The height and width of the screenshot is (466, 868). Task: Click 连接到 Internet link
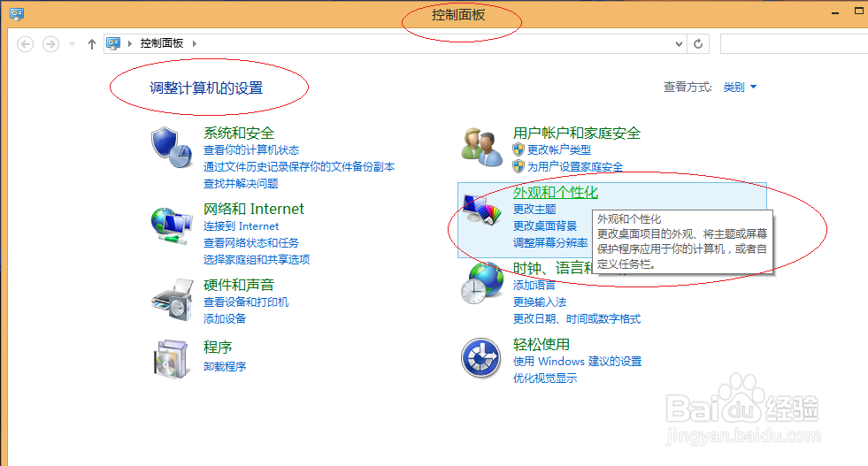click(x=241, y=225)
